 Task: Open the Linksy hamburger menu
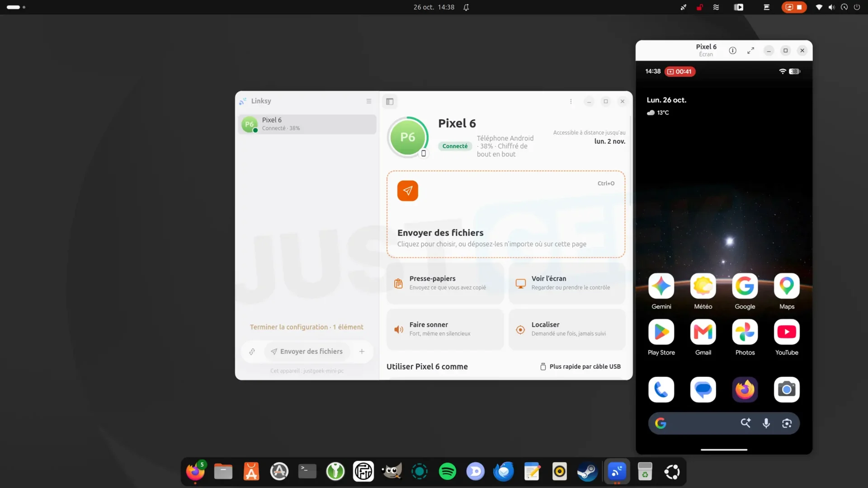coord(369,101)
